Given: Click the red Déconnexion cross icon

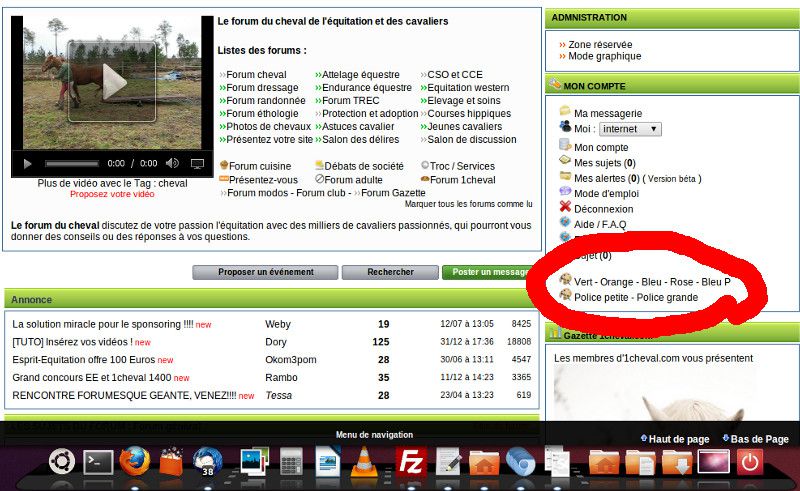Looking at the screenshot, I should [565, 208].
